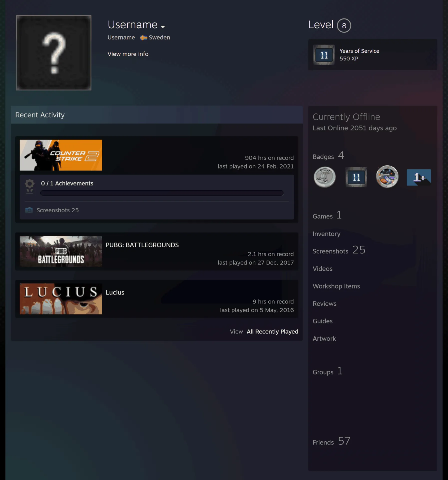Open the profile avatar question-mark image
448x480 pixels.
pos(54,53)
